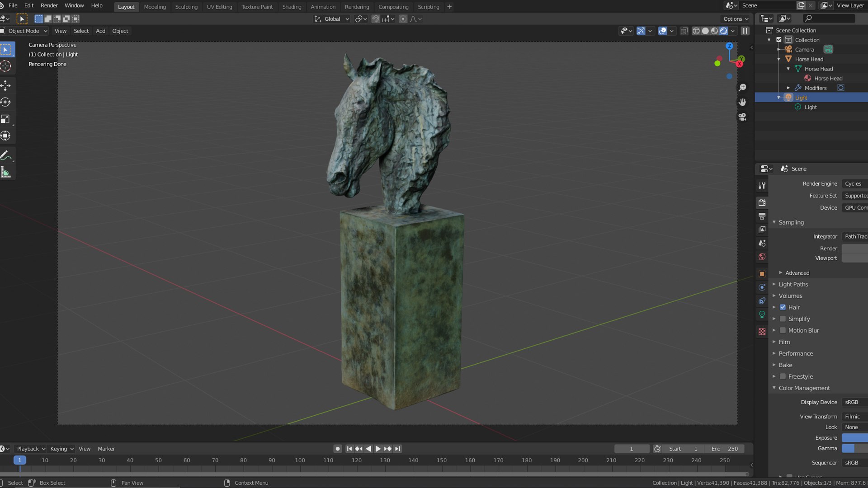The height and width of the screenshot is (488, 868).
Task: Open the viewport Add menu
Action: (100, 31)
